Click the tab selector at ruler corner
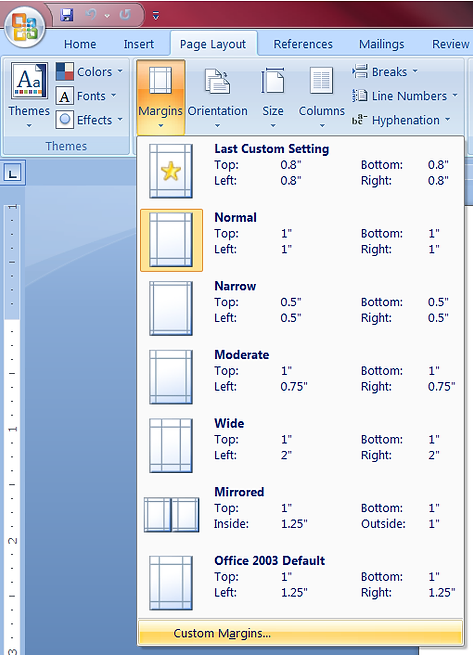Screen dimensions: 473x655 point(13,173)
